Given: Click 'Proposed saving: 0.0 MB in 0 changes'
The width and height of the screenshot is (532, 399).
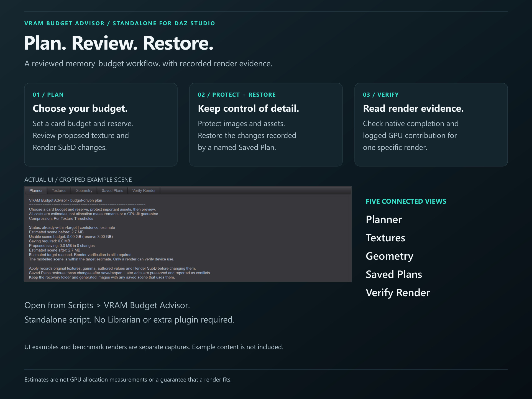Looking at the screenshot, I should coord(62,246).
